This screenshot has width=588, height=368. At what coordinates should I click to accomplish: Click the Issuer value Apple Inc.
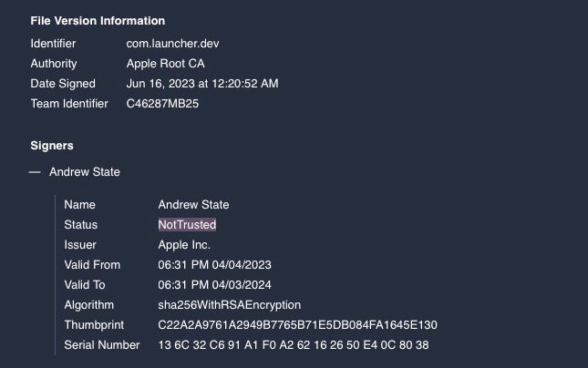click(x=184, y=245)
